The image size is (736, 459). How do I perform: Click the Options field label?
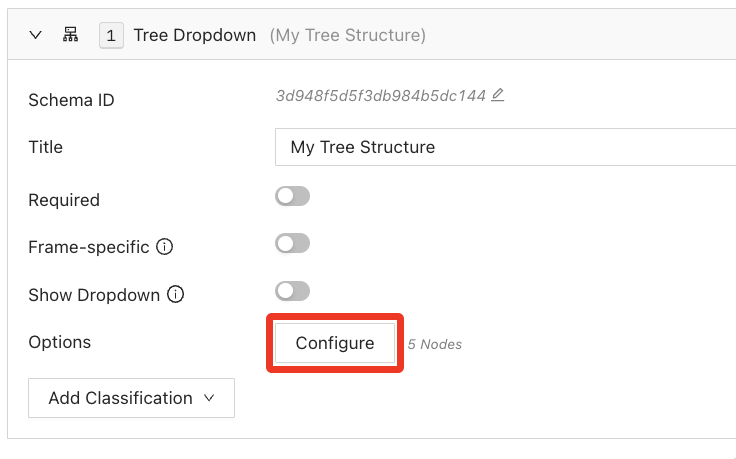coord(60,342)
